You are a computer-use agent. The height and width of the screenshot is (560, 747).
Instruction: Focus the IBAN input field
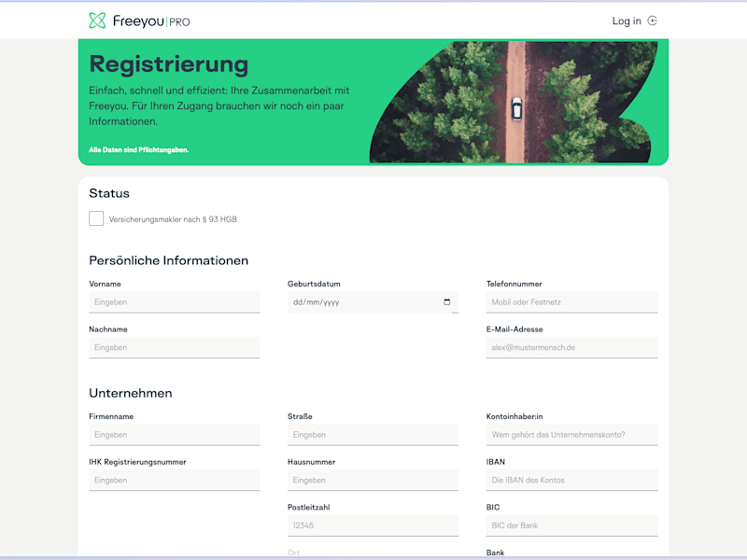click(571, 480)
